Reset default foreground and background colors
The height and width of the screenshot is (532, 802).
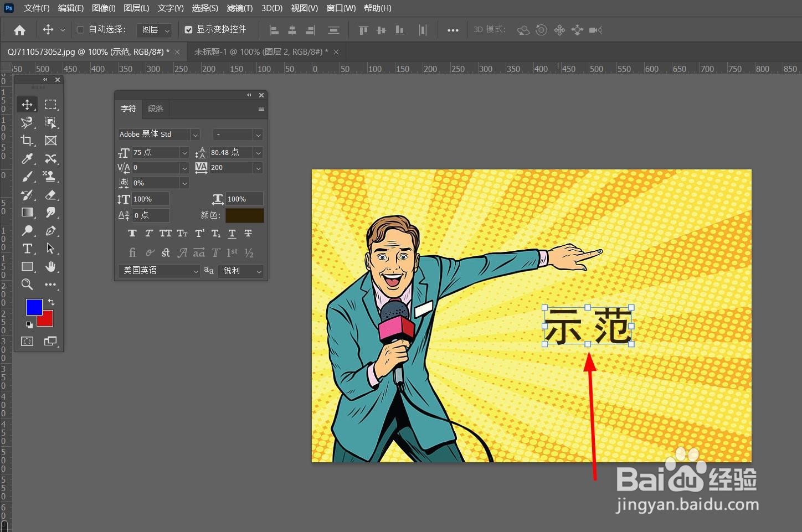29,324
